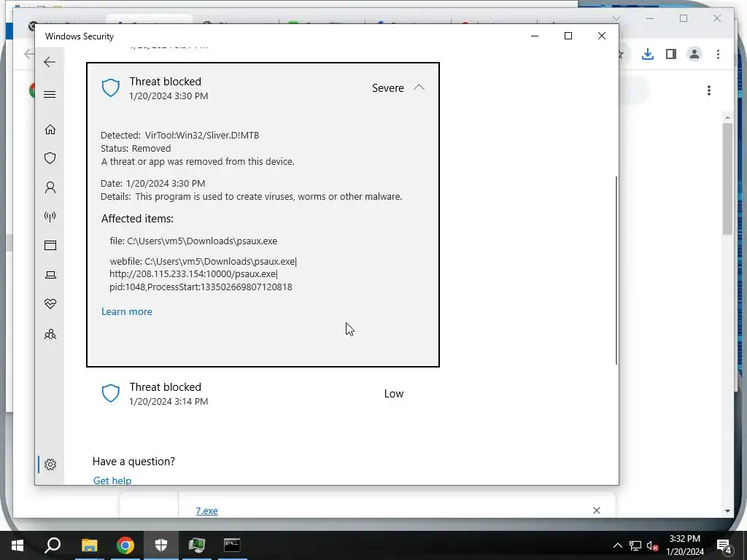The width and height of the screenshot is (747, 560).
Task: Click the Windows Security vertical scrollbar
Action: coord(616,270)
